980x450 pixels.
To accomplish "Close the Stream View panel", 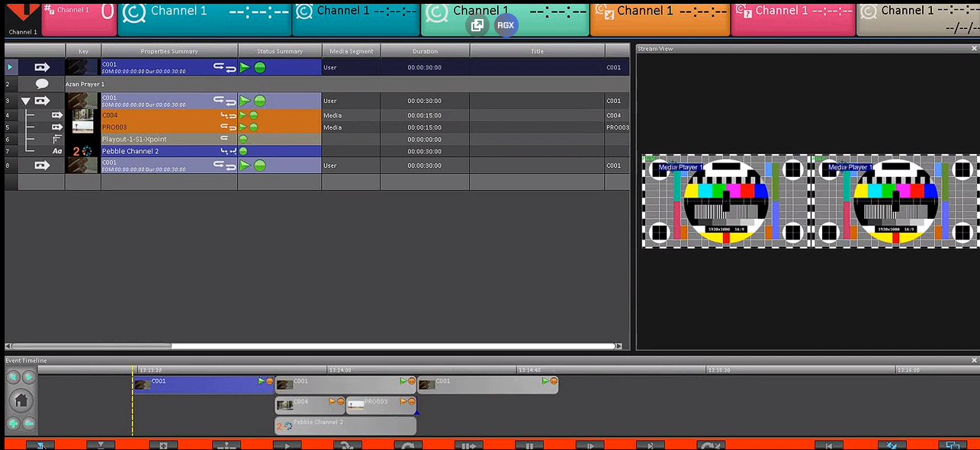I will (975, 49).
